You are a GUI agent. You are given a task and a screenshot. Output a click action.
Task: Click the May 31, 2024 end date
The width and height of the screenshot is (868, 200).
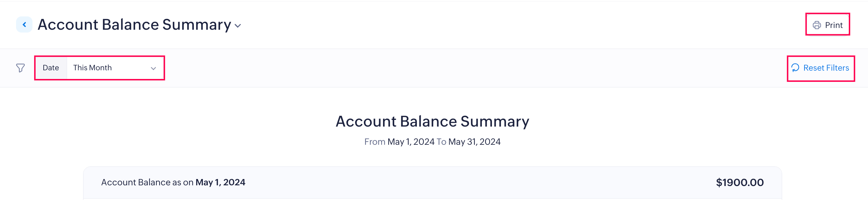pos(474,142)
